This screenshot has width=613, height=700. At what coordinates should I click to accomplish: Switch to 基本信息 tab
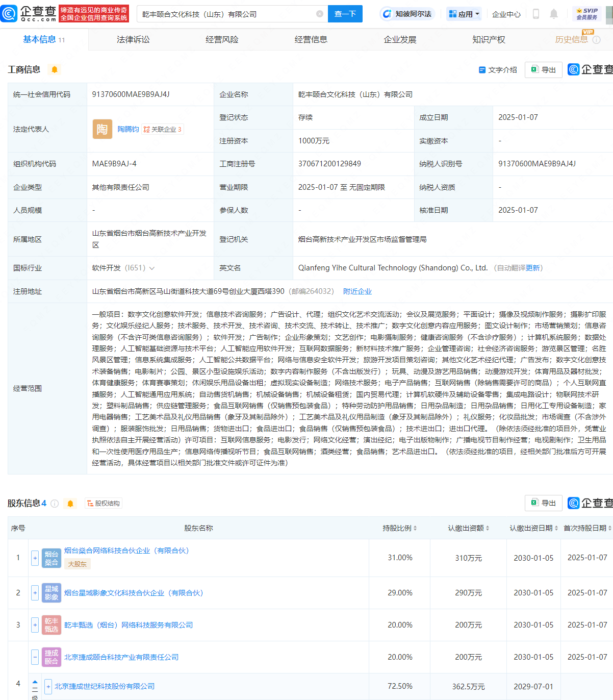point(44,39)
